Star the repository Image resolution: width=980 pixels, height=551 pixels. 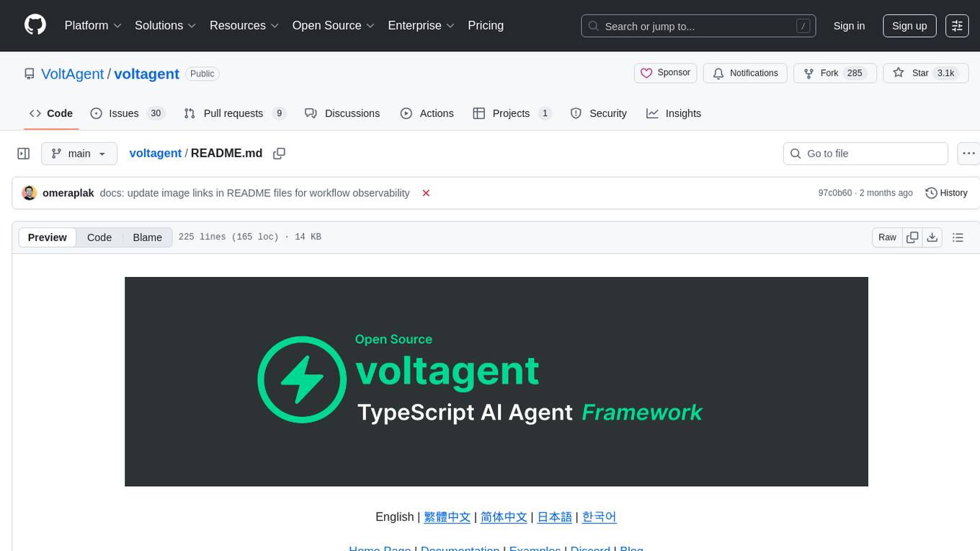pos(925,73)
